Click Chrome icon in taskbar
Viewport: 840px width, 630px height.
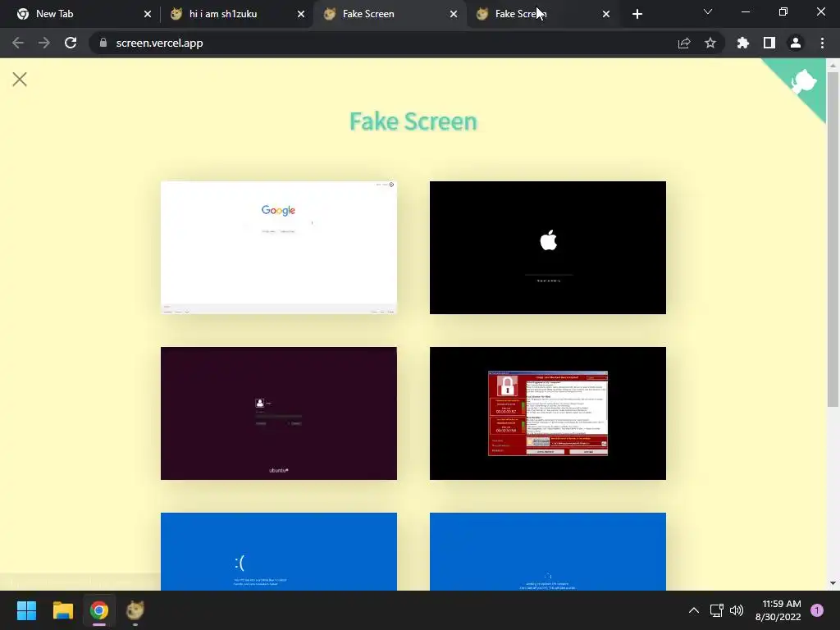click(x=99, y=610)
